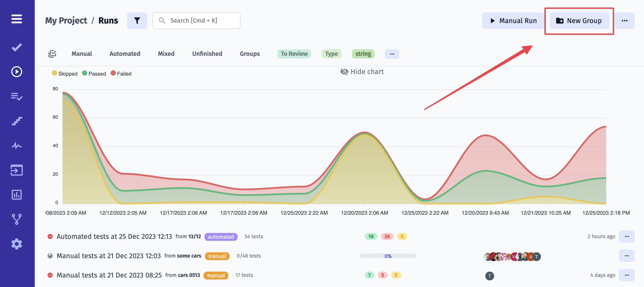Toggle multi-select checkbox icon beside Manual tab
This screenshot has width=644, height=287.
click(x=52, y=54)
